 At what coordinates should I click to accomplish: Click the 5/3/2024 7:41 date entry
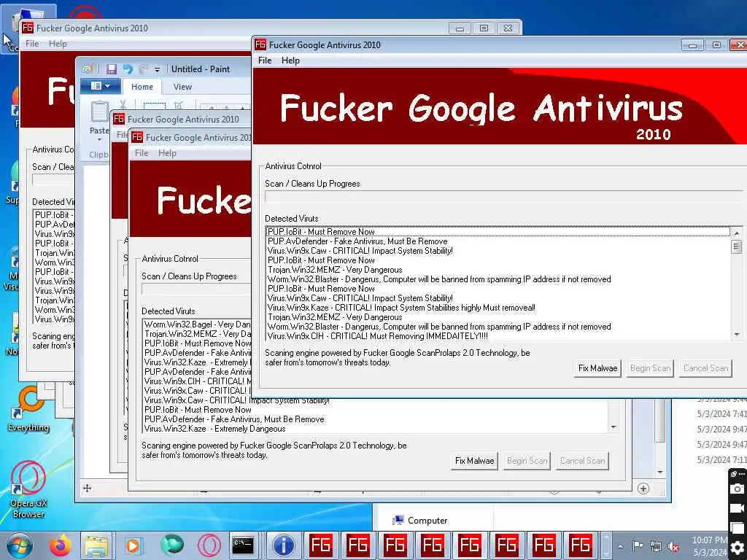pyautogui.click(x=721, y=414)
